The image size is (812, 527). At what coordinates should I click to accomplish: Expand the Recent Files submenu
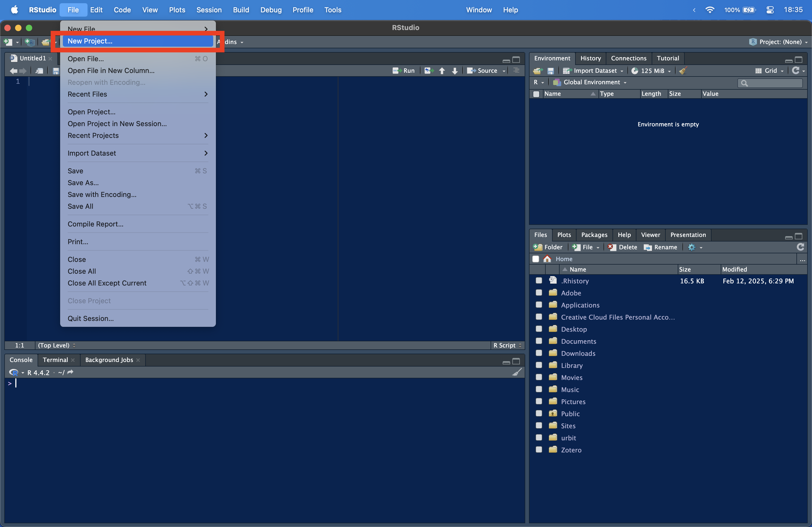138,94
